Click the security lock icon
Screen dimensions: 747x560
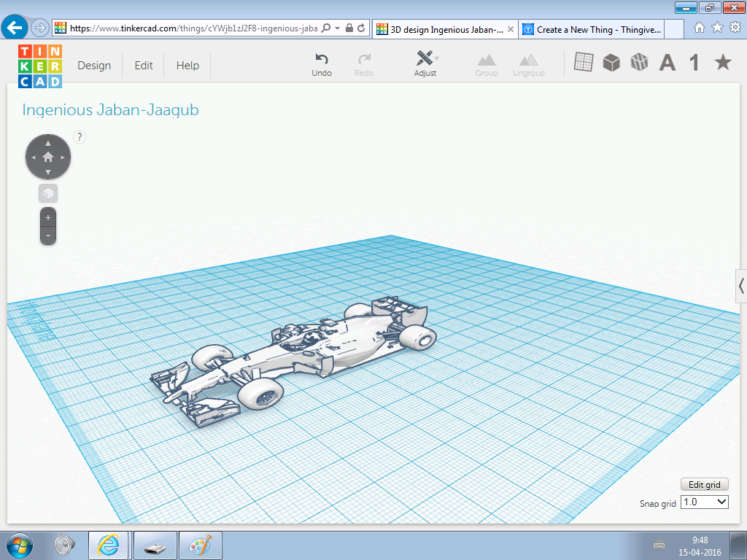(349, 28)
